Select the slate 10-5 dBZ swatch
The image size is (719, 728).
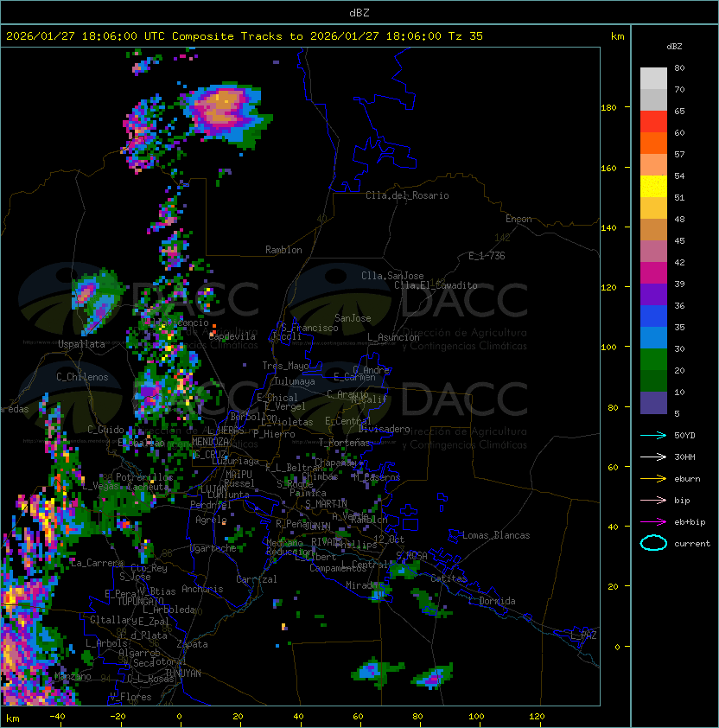[x=653, y=403]
